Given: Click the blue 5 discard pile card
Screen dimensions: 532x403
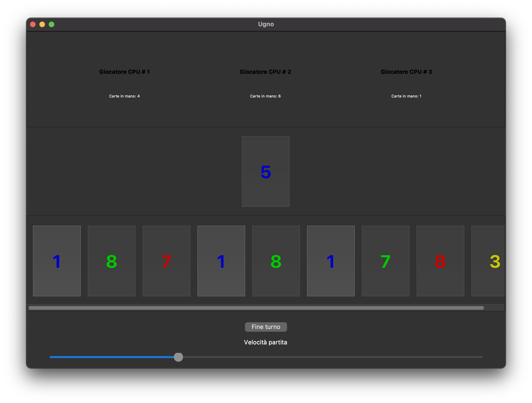Looking at the screenshot, I should coord(266,172).
